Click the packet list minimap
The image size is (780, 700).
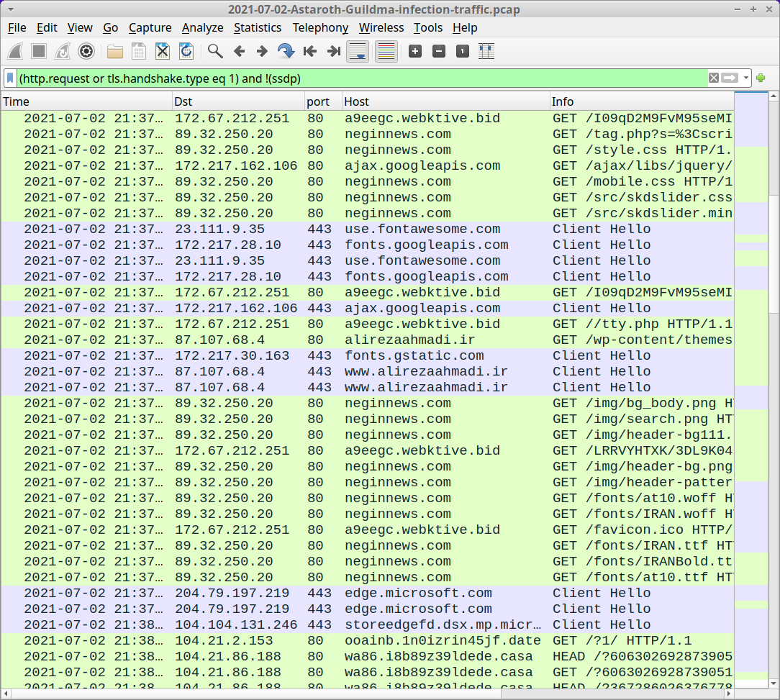click(750, 390)
